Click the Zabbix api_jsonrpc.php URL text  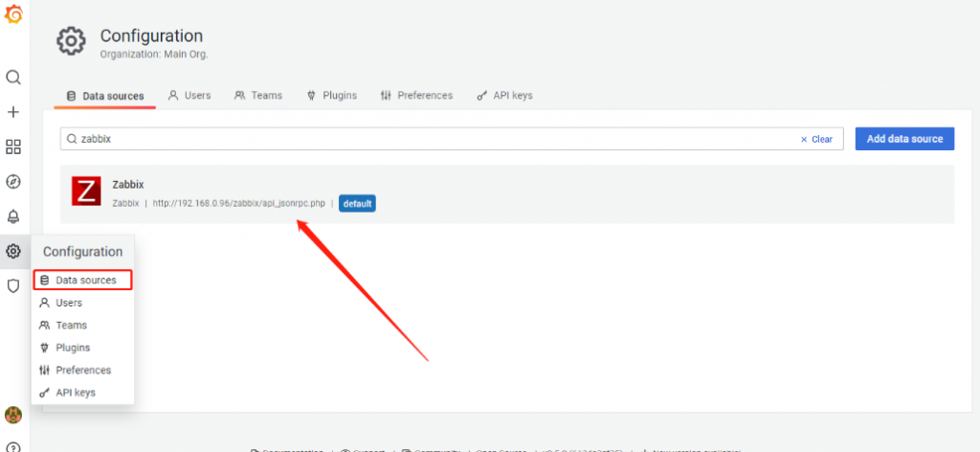(238, 204)
